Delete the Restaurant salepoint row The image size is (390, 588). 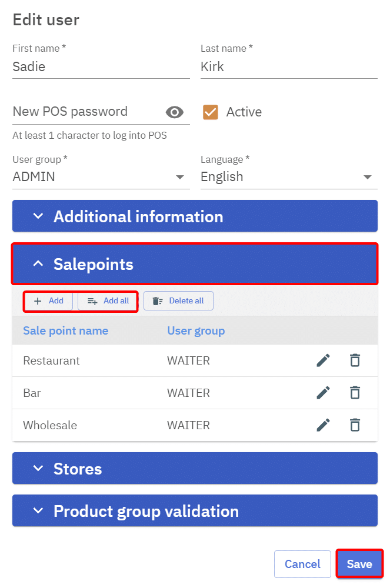coord(355,360)
